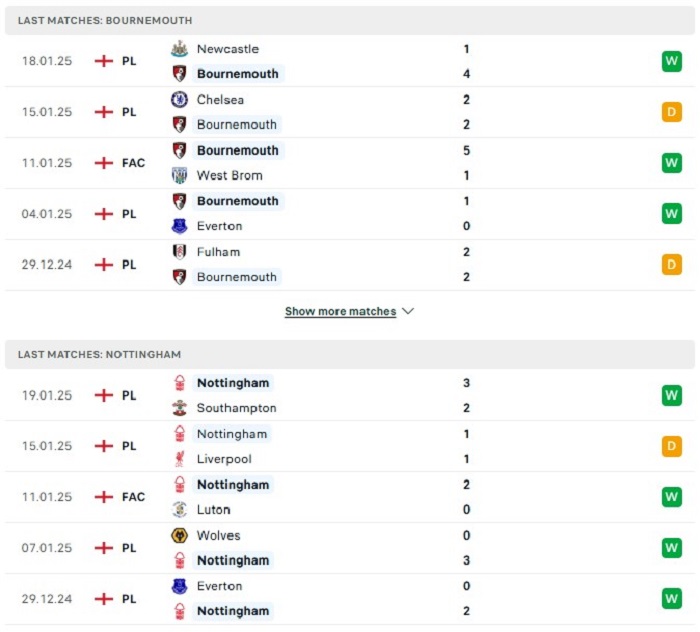
Task: Click the England flag in the 11.01.25 Luton row
Action: (104, 497)
